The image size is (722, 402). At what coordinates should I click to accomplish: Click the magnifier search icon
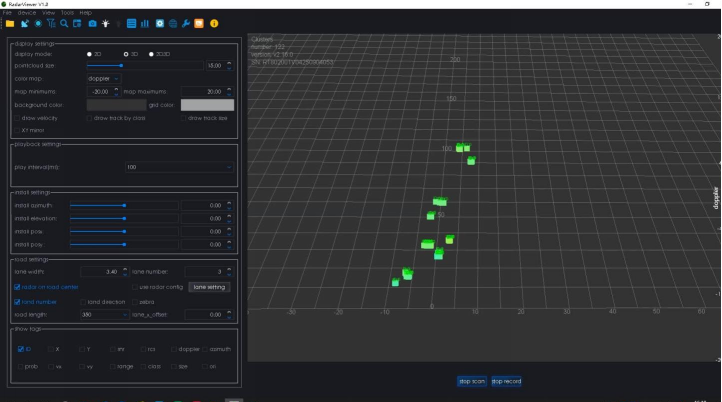64,23
